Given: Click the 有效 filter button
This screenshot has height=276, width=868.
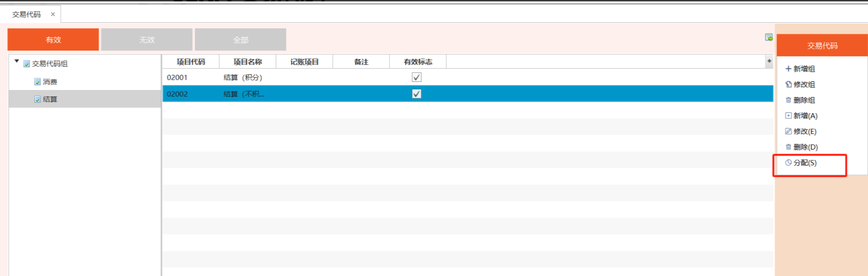Looking at the screenshot, I should tap(53, 40).
